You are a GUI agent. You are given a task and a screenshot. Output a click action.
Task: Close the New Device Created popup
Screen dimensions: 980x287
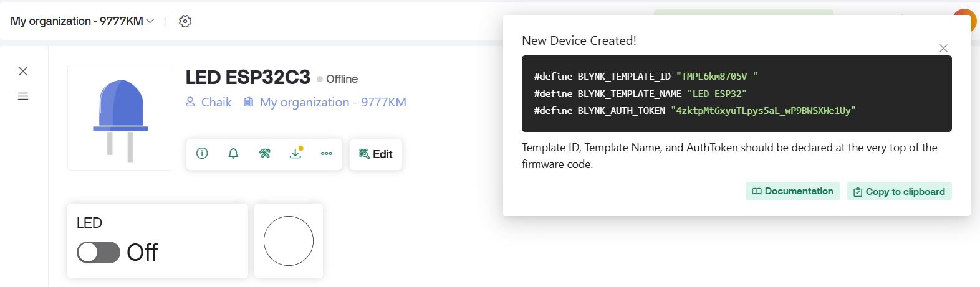tap(943, 48)
